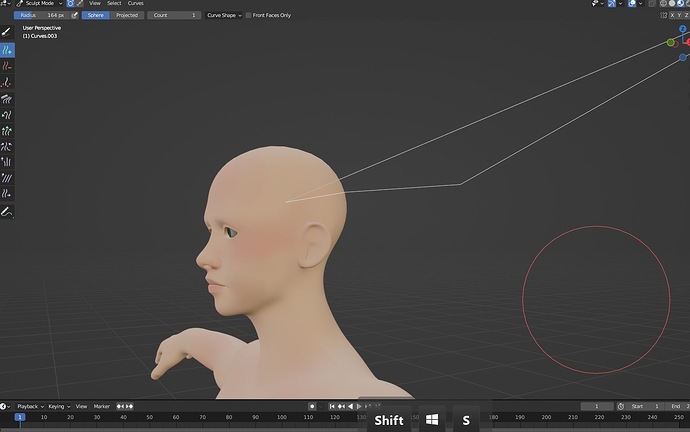Choose Sphere brush falloff shape
This screenshot has width=690, height=432.
pyautogui.click(x=95, y=15)
